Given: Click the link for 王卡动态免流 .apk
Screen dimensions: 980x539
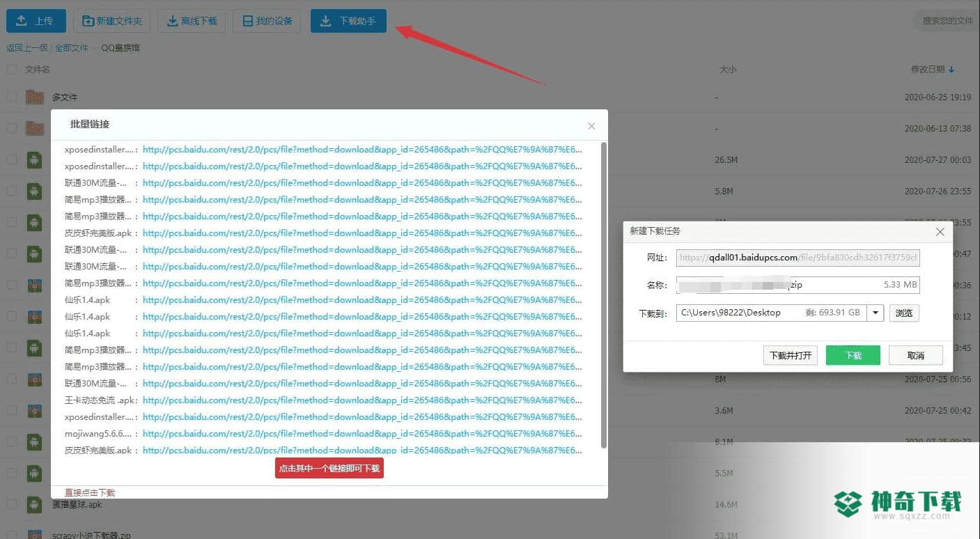Looking at the screenshot, I should pyautogui.click(x=362, y=400).
